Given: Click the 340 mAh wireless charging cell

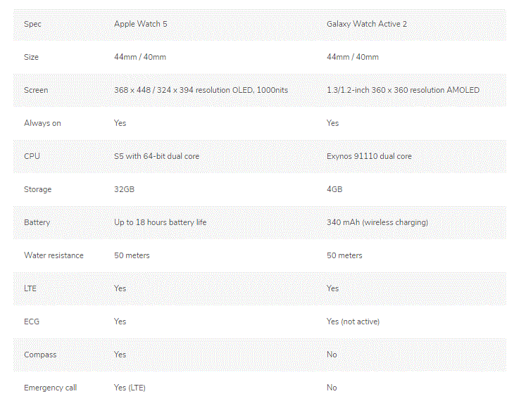Looking at the screenshot, I should [377, 222].
